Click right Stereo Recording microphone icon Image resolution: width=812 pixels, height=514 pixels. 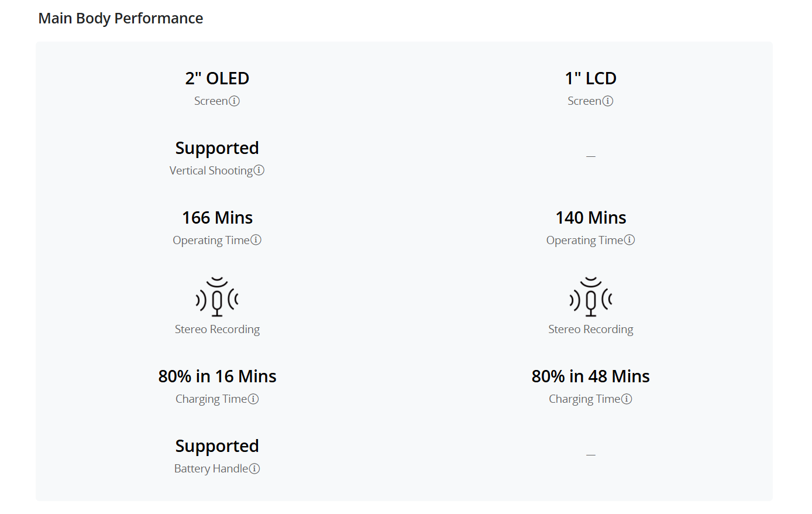[x=591, y=297]
